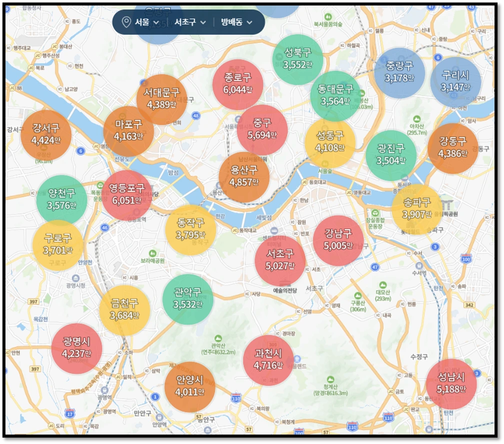Click the 수정구 map label

[419, 357]
